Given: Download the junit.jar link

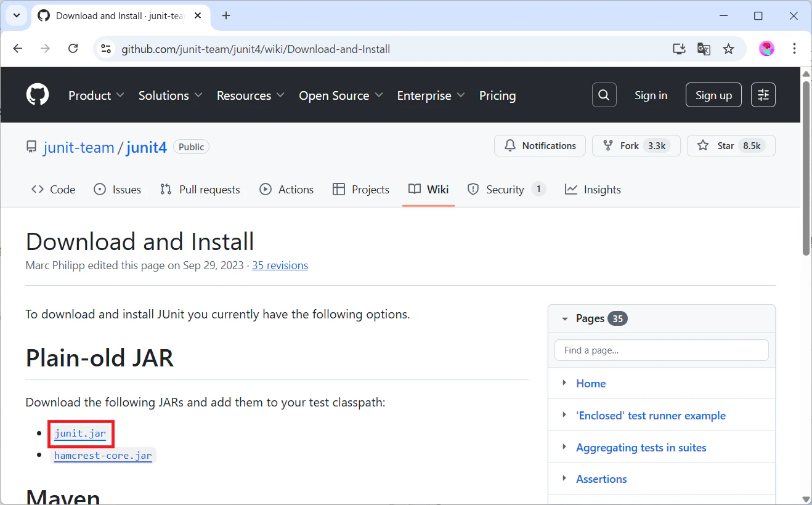Looking at the screenshot, I should [80, 434].
